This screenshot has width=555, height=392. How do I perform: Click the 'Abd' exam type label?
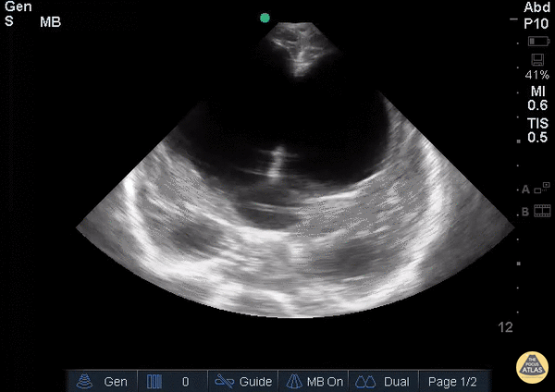pyautogui.click(x=536, y=7)
